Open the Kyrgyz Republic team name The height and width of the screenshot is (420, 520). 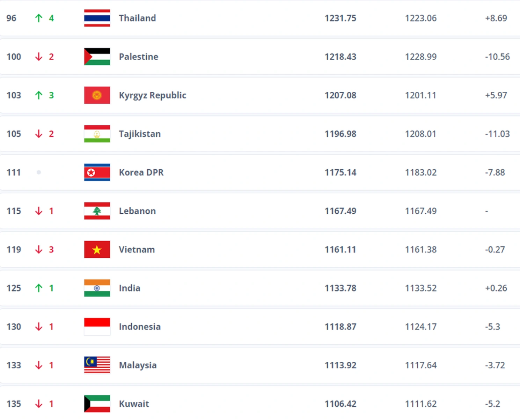[152, 95]
